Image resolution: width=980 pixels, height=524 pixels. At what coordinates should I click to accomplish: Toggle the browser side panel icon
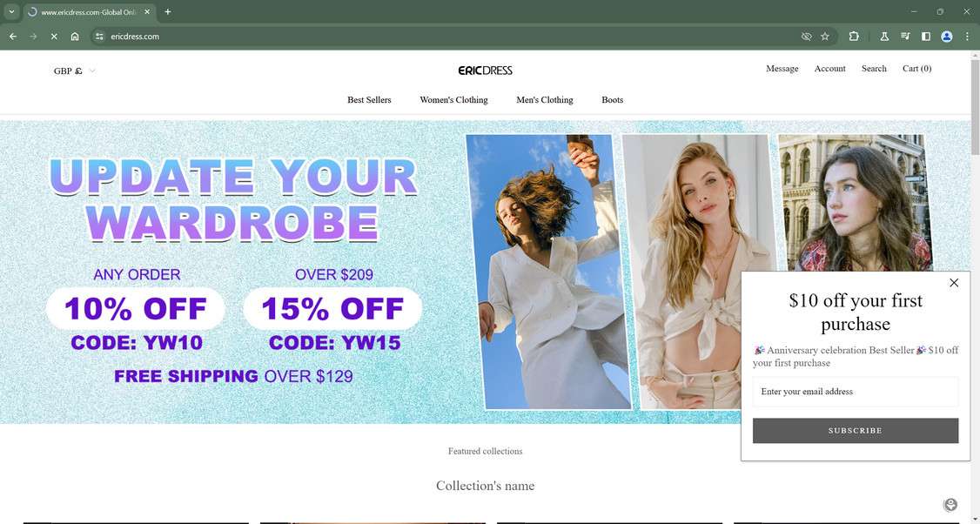(x=926, y=37)
